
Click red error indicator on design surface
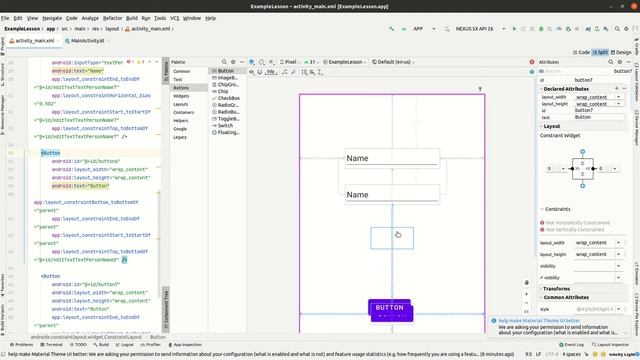pos(532,62)
